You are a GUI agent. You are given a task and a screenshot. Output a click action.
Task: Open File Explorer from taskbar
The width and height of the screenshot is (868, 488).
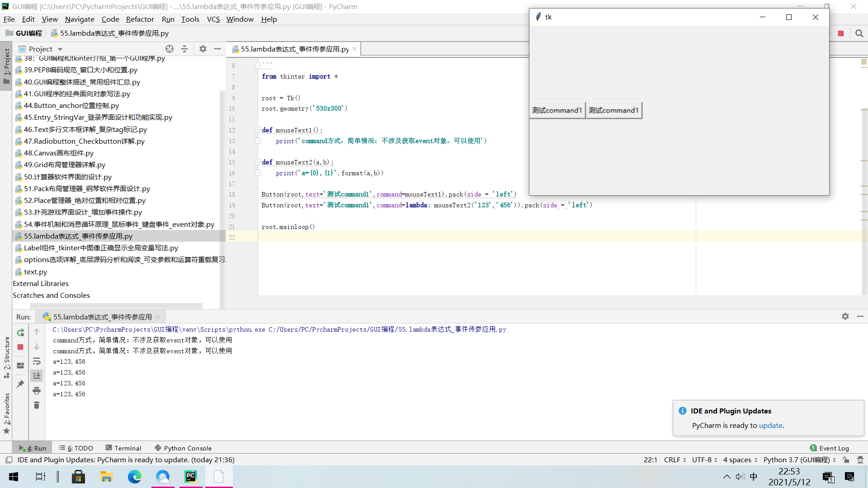click(106, 477)
